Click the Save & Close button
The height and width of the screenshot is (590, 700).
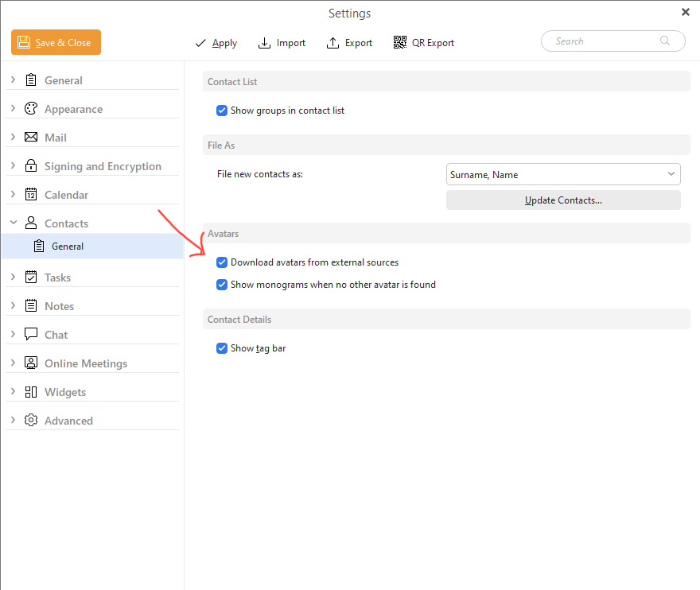point(56,43)
